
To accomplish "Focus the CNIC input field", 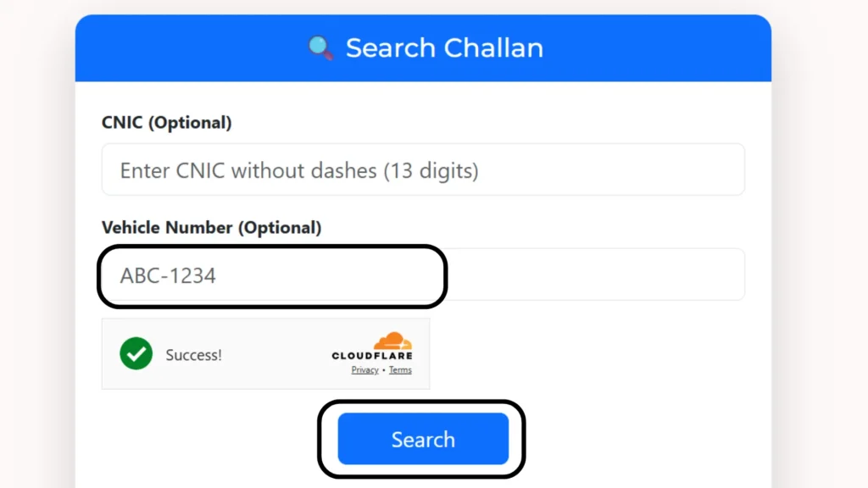I will pyautogui.click(x=422, y=169).
